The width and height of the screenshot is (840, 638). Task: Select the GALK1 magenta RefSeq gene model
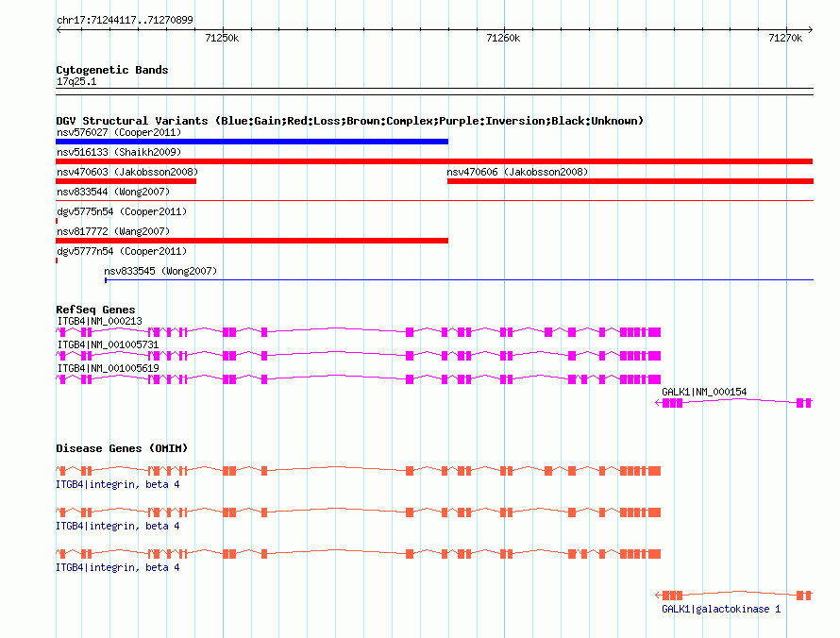pyautogui.click(x=734, y=403)
